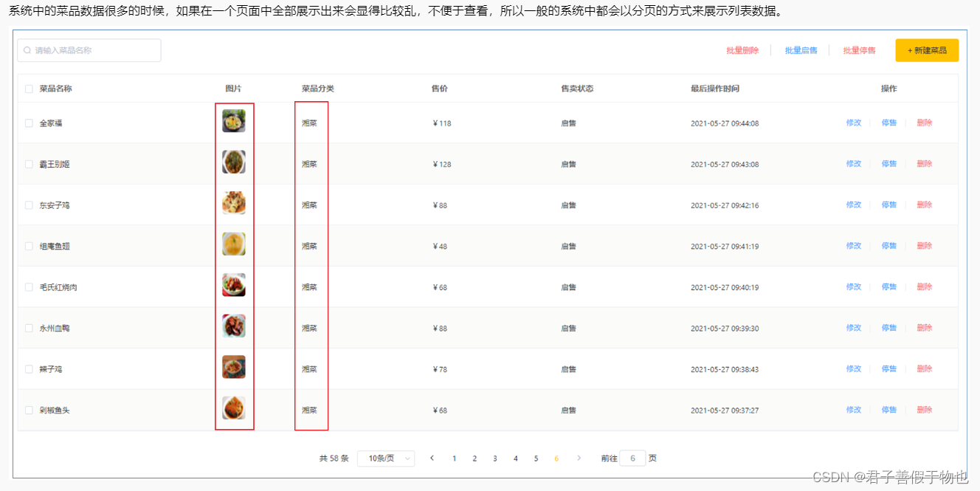Viewport: 980px width, 491px height.
Task: Check the checkbox for 剁椒鱼头 row
Action: (x=28, y=409)
